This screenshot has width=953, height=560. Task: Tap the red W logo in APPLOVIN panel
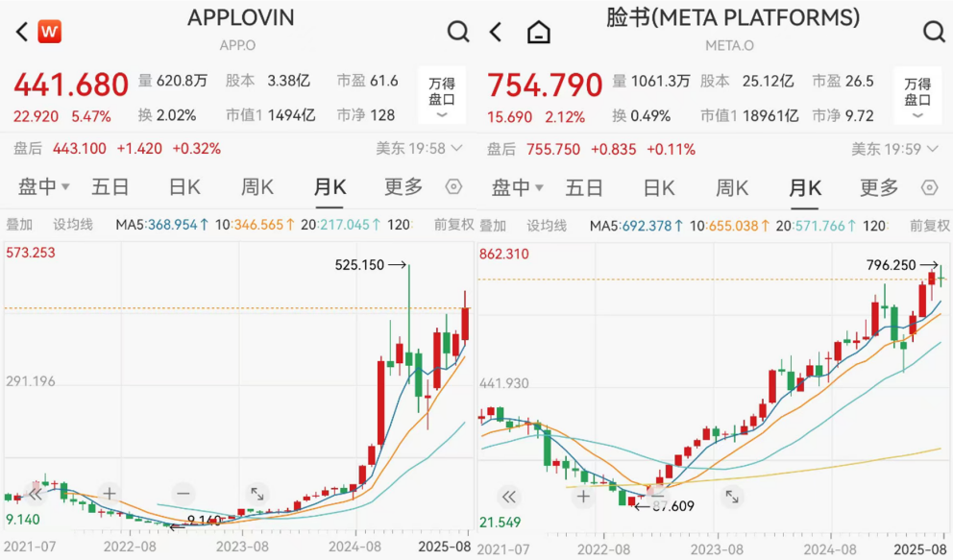(x=49, y=32)
